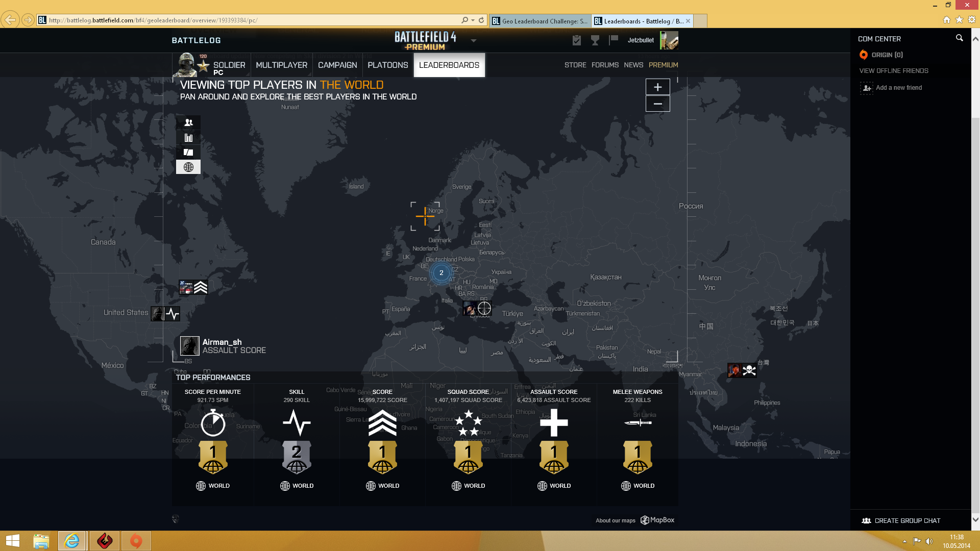Open the trophy awards icon in header

click(x=595, y=40)
